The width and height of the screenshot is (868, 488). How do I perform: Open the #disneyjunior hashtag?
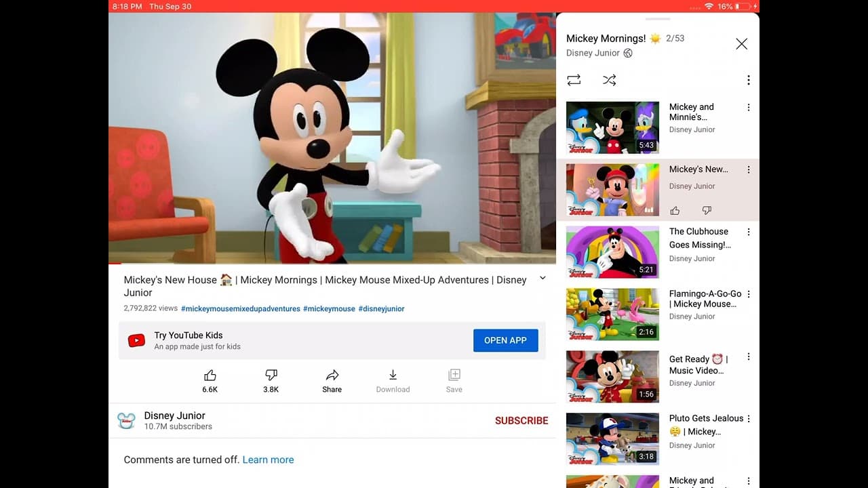(x=381, y=308)
